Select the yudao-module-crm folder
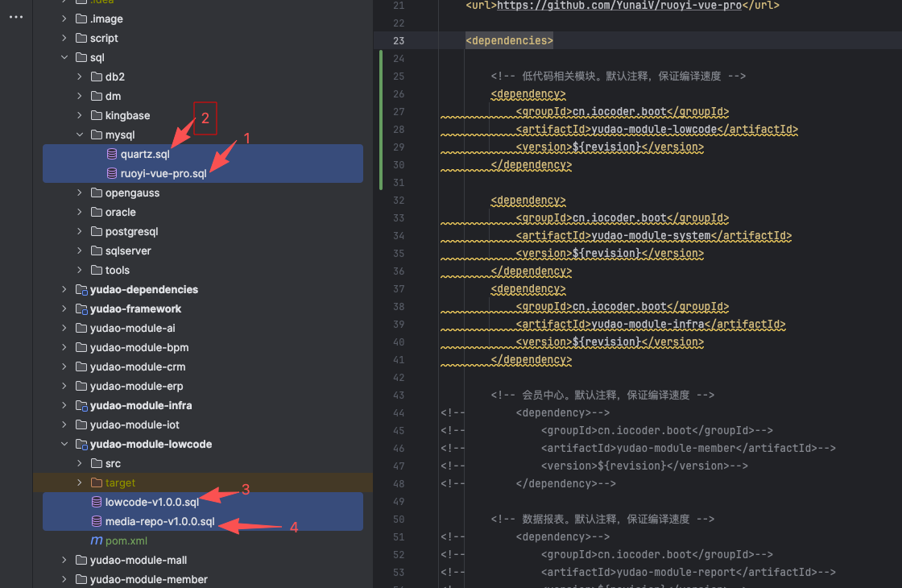 click(x=138, y=366)
